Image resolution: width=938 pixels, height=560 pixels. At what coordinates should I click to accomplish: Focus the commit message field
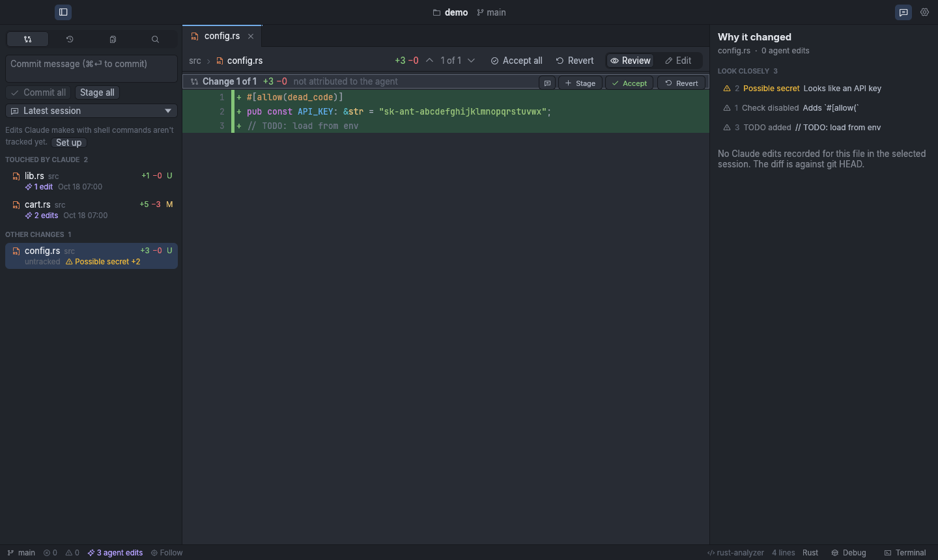[91, 68]
